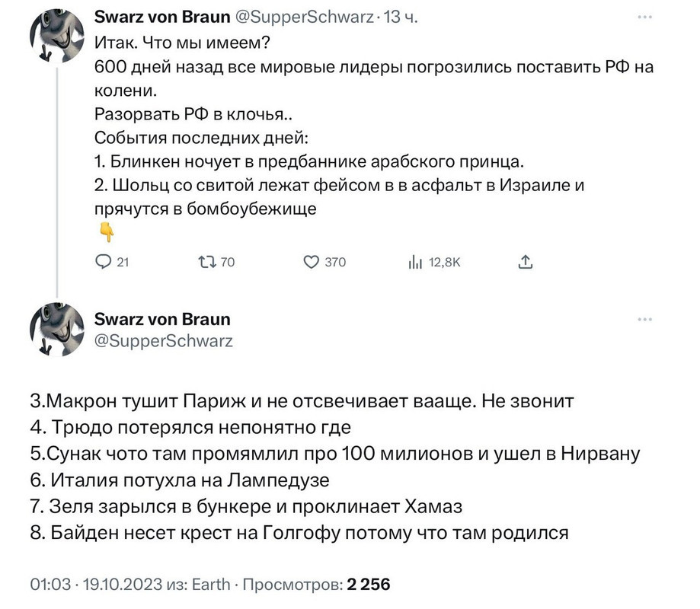Click Swarz von Braun name on second tweet
Viewport: 700px width, 609px height.
point(161,319)
